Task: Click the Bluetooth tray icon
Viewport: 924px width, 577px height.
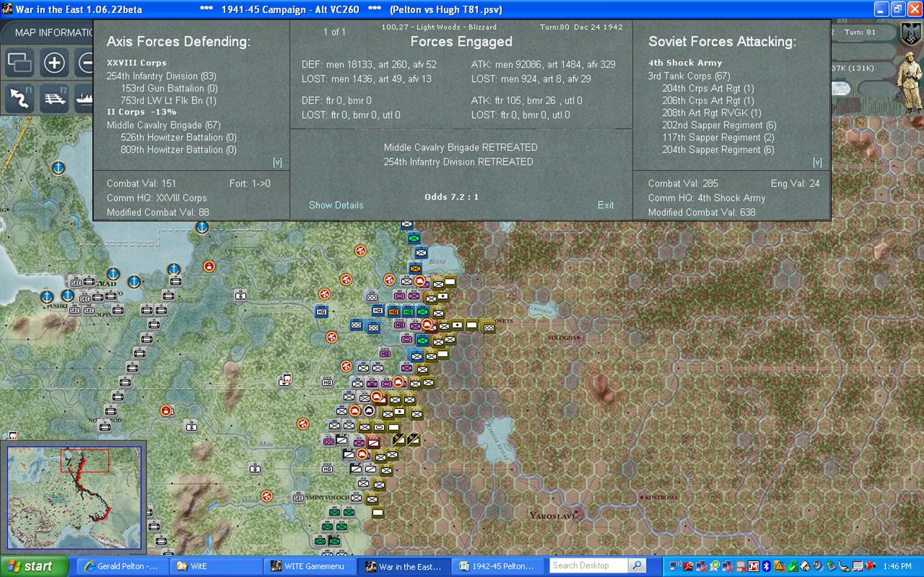Action: 766,566
